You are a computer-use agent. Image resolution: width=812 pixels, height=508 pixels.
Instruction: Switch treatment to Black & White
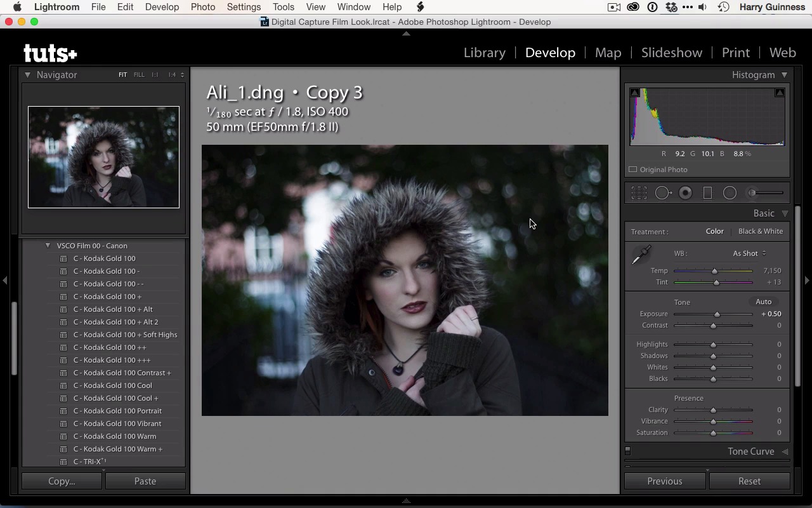tap(760, 231)
